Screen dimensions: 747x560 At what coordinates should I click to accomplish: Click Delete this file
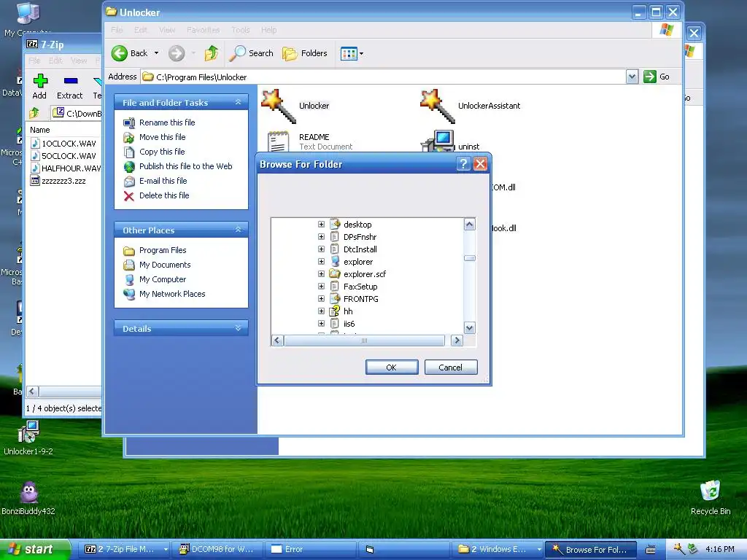point(164,195)
